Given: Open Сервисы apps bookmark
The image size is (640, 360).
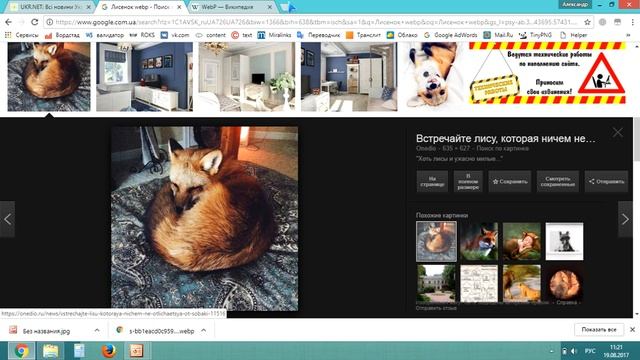Looking at the screenshot, I should pos(22,35).
